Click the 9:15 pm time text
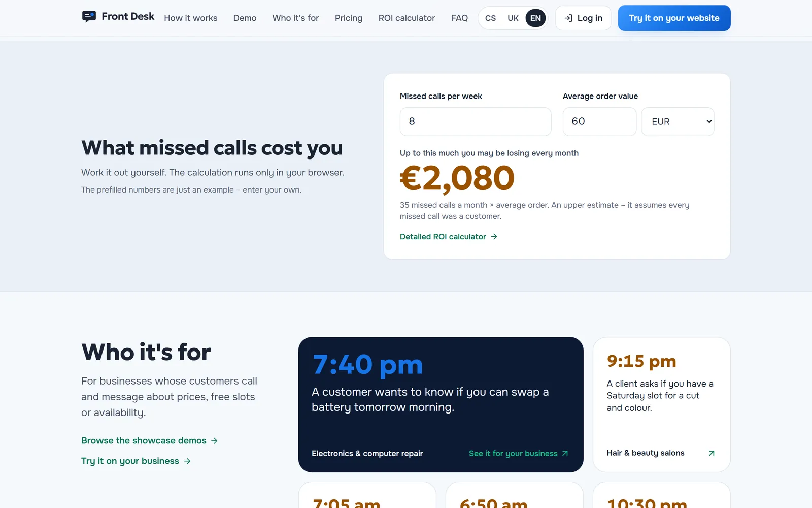 641,361
